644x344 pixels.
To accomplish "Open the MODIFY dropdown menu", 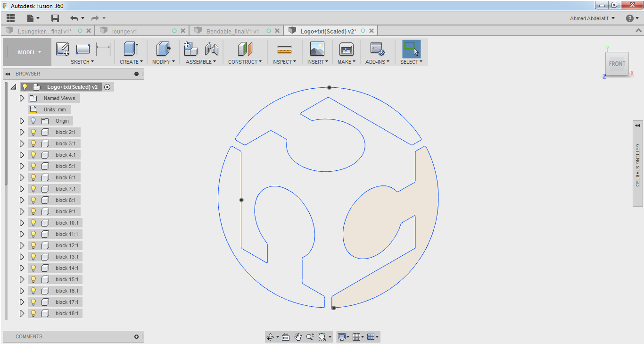I will click(x=164, y=62).
